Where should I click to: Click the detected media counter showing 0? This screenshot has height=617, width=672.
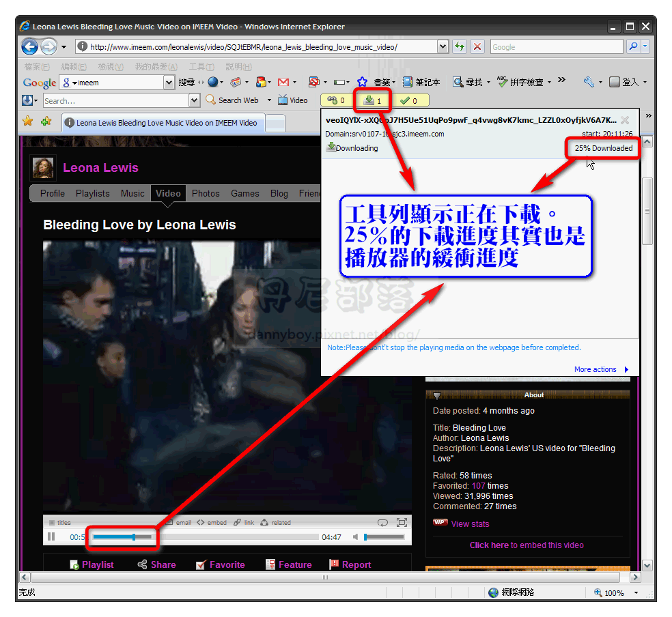[x=337, y=100]
